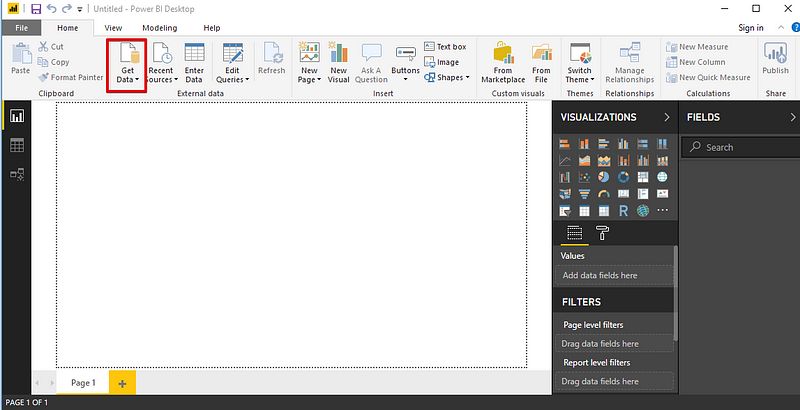Open the Fields well tab
Viewport: 800px width, 410px height.
click(574, 234)
